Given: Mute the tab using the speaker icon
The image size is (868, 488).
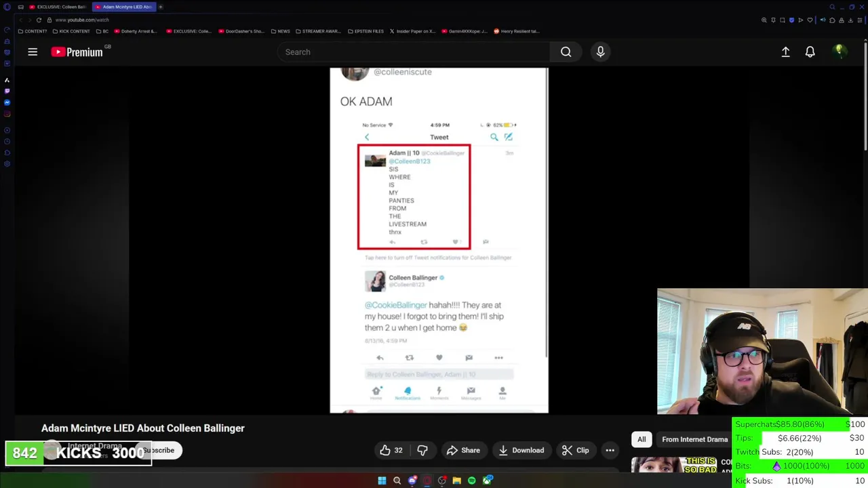Looking at the screenshot, I should click(x=823, y=20).
